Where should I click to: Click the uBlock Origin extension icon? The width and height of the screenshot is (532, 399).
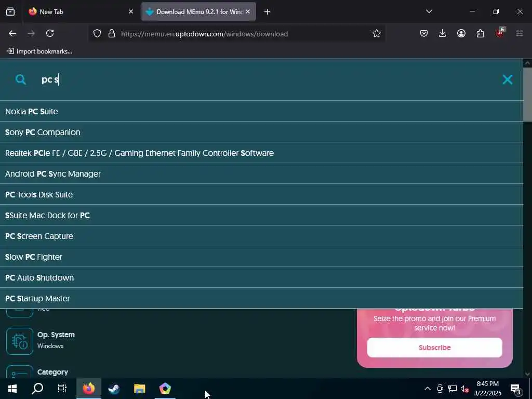500,33
